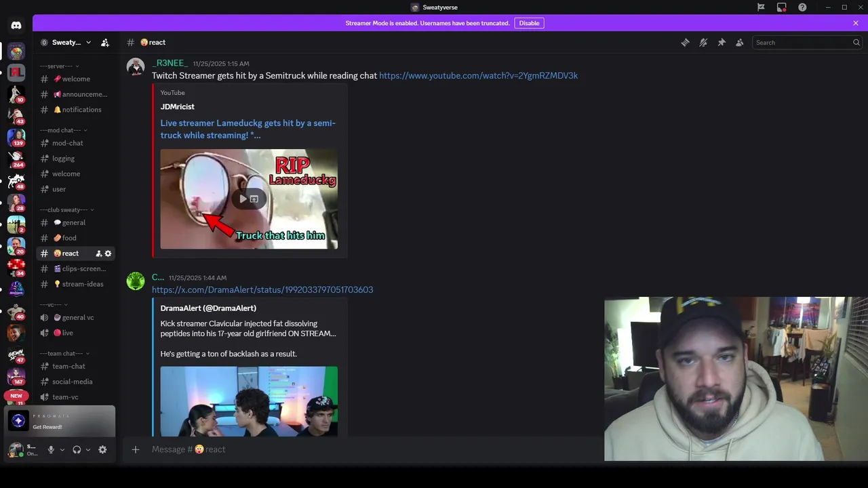Open the DramaAlert embed image

(249, 401)
